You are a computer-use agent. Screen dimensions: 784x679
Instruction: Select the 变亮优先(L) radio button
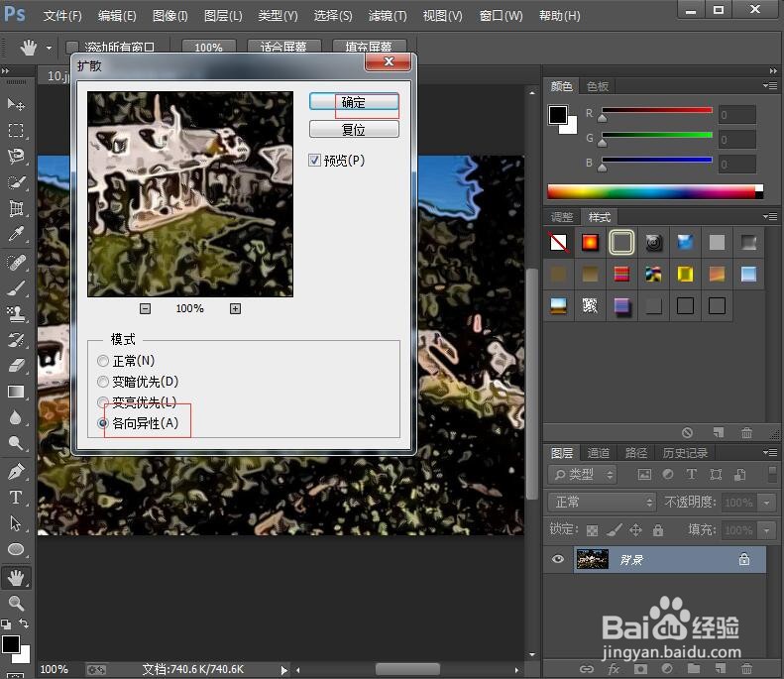point(103,402)
